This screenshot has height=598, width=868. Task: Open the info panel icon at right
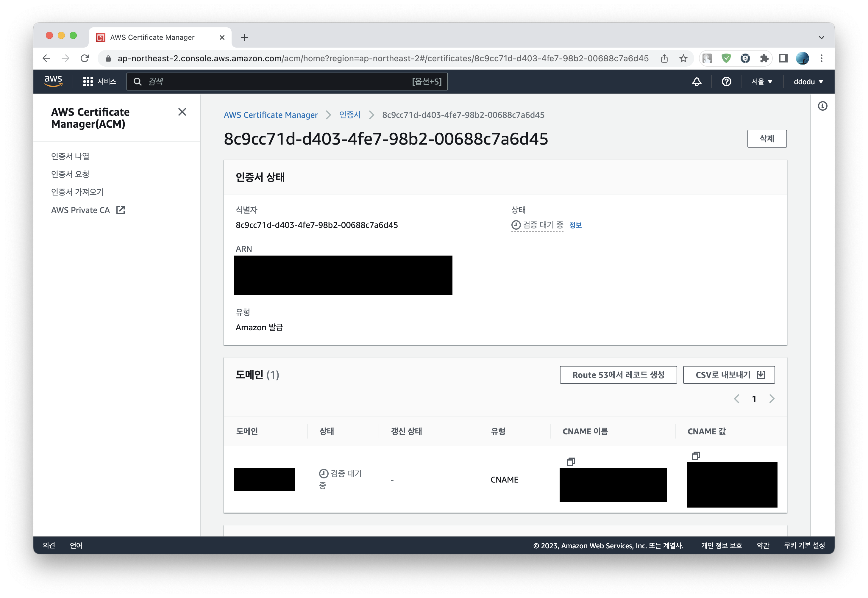click(822, 107)
